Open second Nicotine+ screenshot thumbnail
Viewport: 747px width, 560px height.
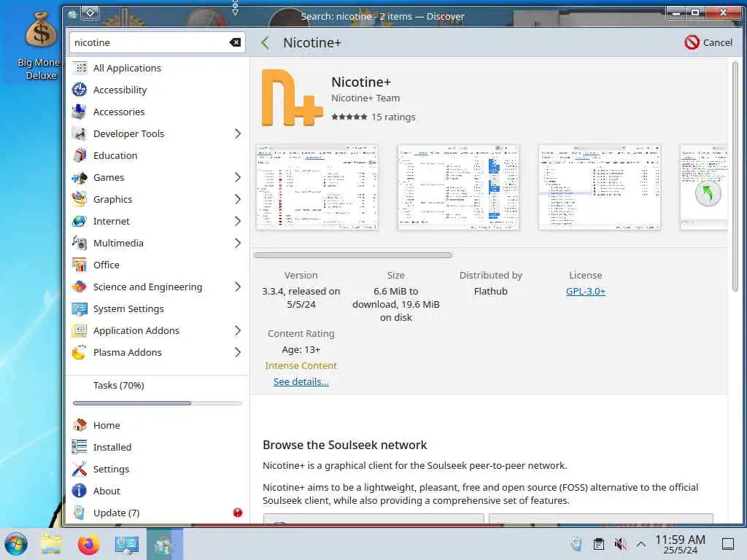click(458, 187)
